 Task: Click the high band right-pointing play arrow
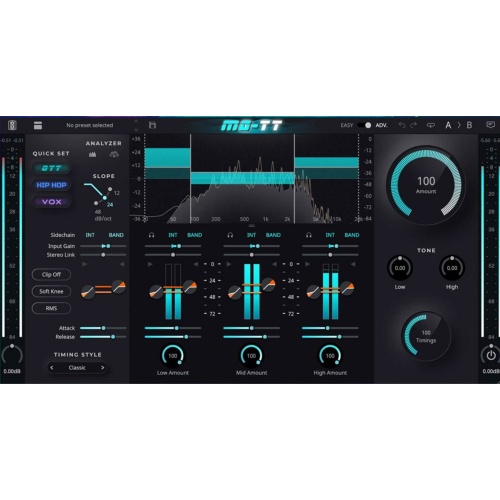pyautogui.click(x=308, y=264)
